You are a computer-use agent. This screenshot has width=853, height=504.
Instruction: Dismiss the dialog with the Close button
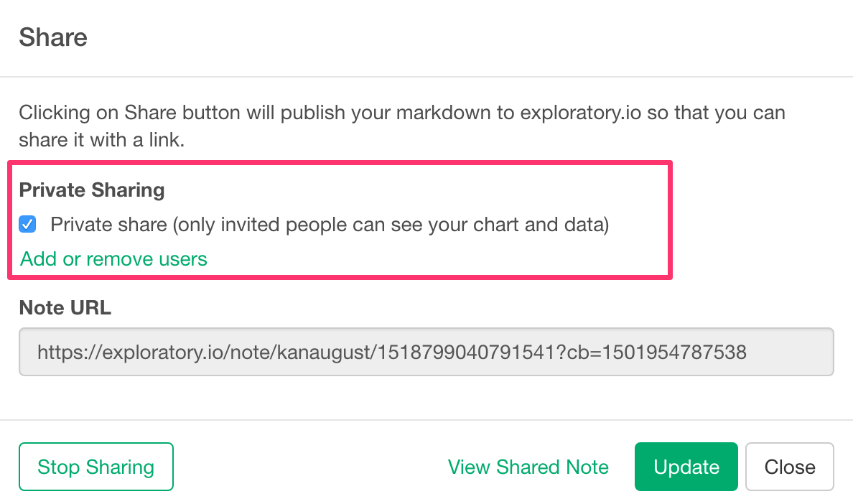coord(789,467)
